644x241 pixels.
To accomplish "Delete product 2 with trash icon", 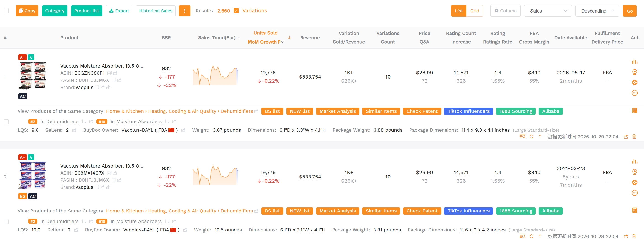I will pyautogui.click(x=634, y=236).
